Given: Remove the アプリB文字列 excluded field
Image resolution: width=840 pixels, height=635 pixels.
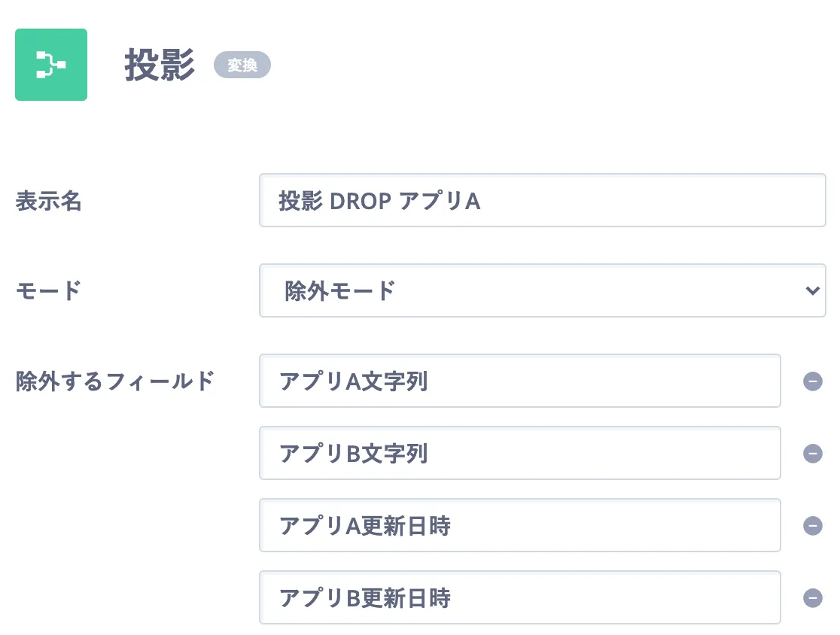Looking at the screenshot, I should [x=812, y=454].
